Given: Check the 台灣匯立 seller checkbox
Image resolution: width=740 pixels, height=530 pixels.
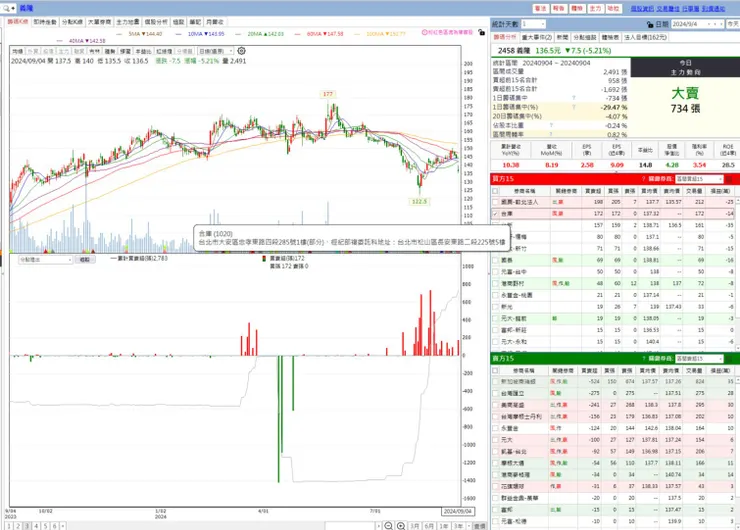Looking at the screenshot, I should 495,393.
